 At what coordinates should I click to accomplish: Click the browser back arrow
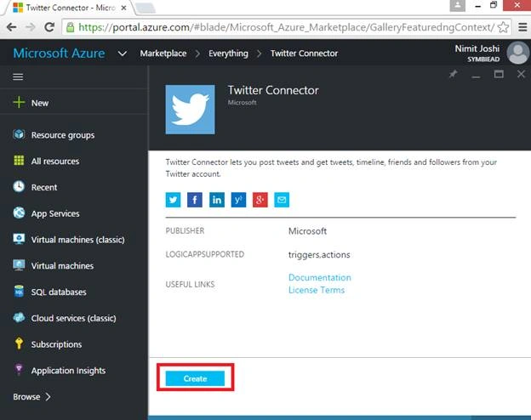(x=12, y=27)
